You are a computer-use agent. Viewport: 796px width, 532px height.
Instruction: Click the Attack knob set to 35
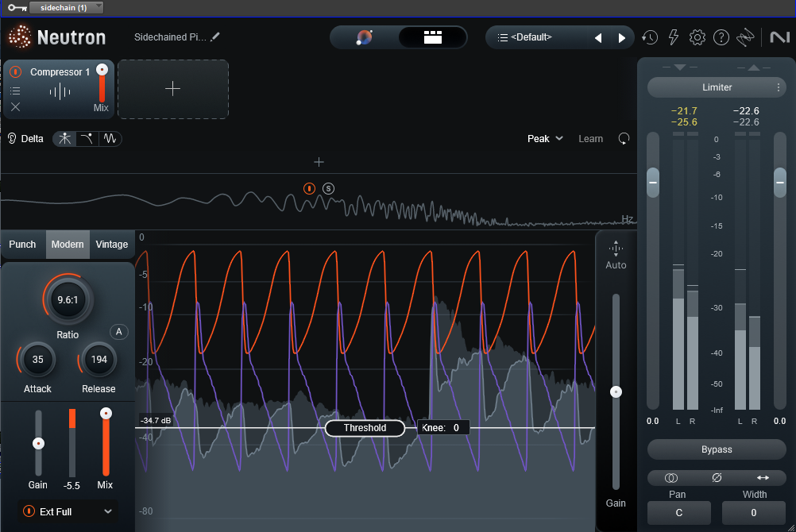click(x=37, y=360)
